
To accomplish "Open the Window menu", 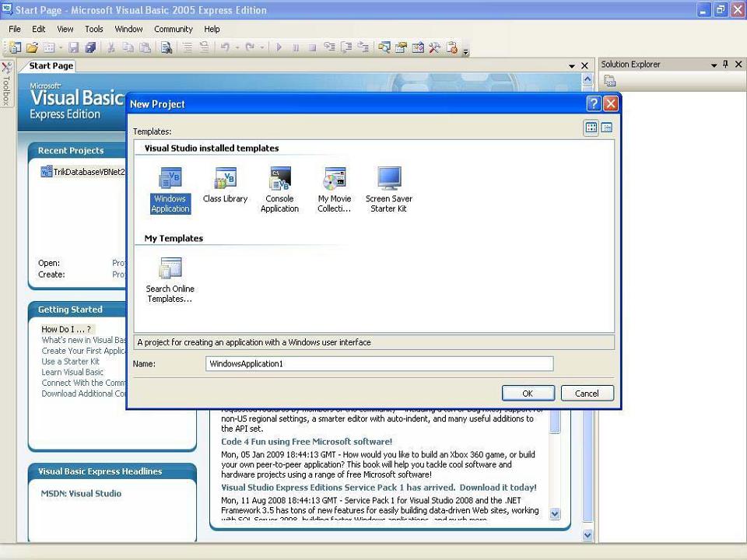I will pyautogui.click(x=128, y=29).
